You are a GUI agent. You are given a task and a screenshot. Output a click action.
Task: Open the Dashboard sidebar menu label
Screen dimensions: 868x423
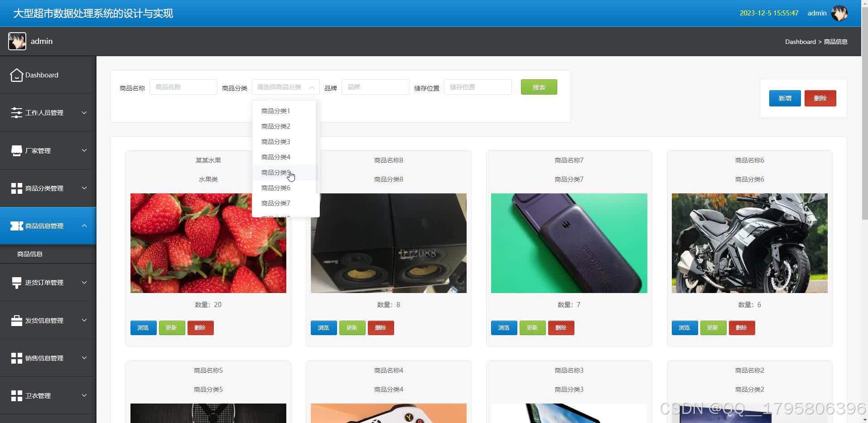[42, 75]
